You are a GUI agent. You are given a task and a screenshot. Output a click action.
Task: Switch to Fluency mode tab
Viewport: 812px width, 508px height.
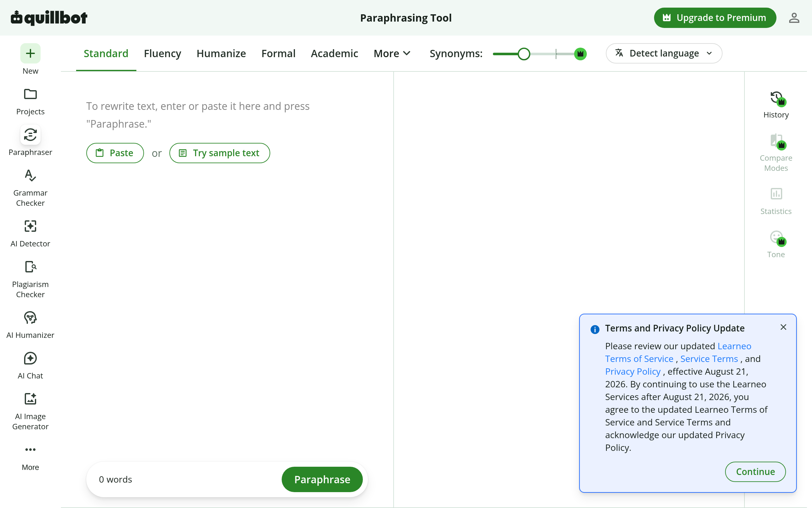(x=162, y=53)
